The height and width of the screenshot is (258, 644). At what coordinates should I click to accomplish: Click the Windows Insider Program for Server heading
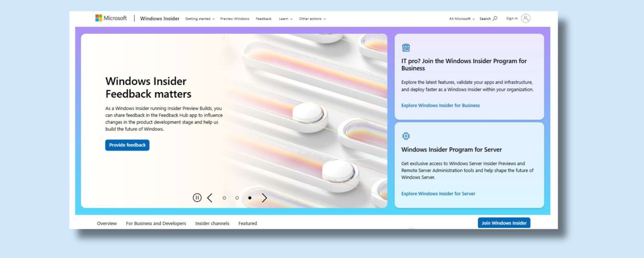451,150
